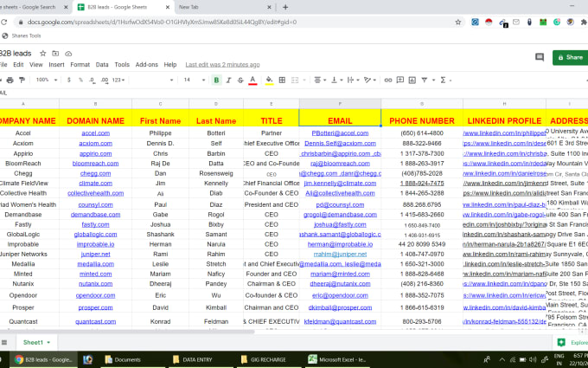Insert a chart from the toolbar
588x368 pixels.
[x=412, y=80]
